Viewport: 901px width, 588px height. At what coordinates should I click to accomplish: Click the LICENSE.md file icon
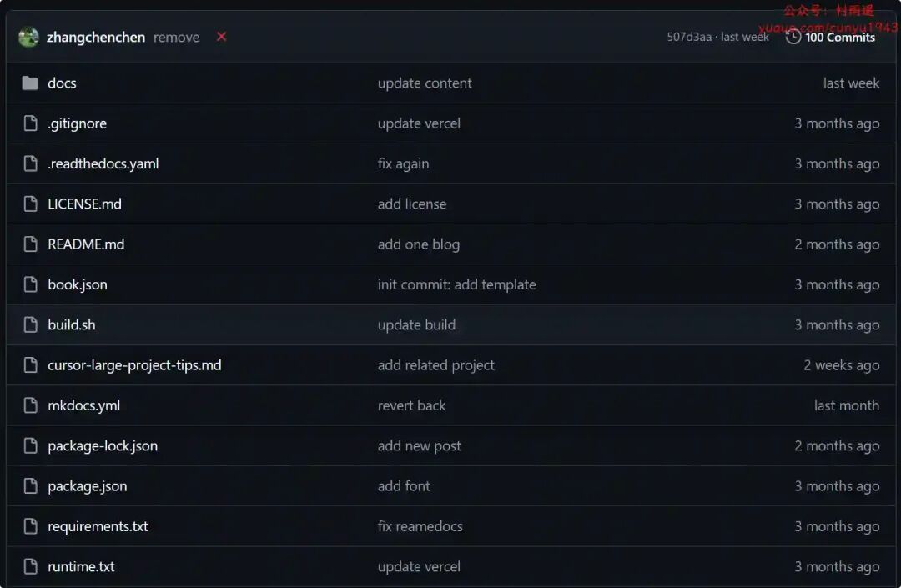pos(31,204)
